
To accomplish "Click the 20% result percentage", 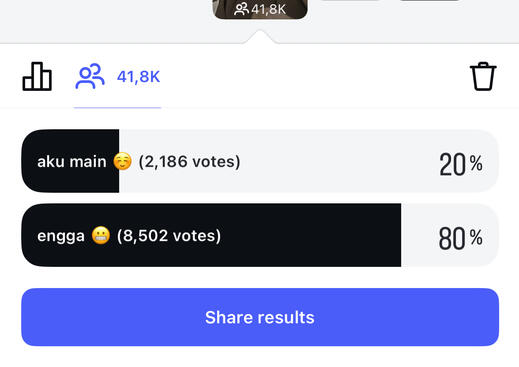I will pos(461,164).
